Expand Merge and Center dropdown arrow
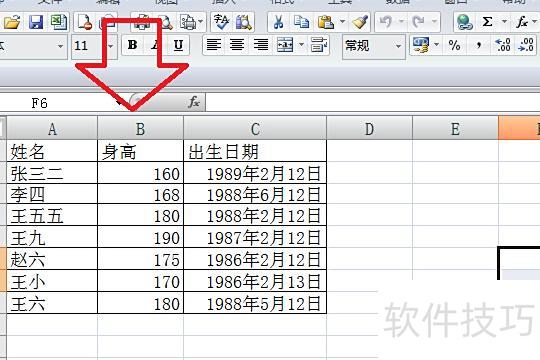This screenshot has width=540, height=360. pyautogui.click(x=301, y=44)
